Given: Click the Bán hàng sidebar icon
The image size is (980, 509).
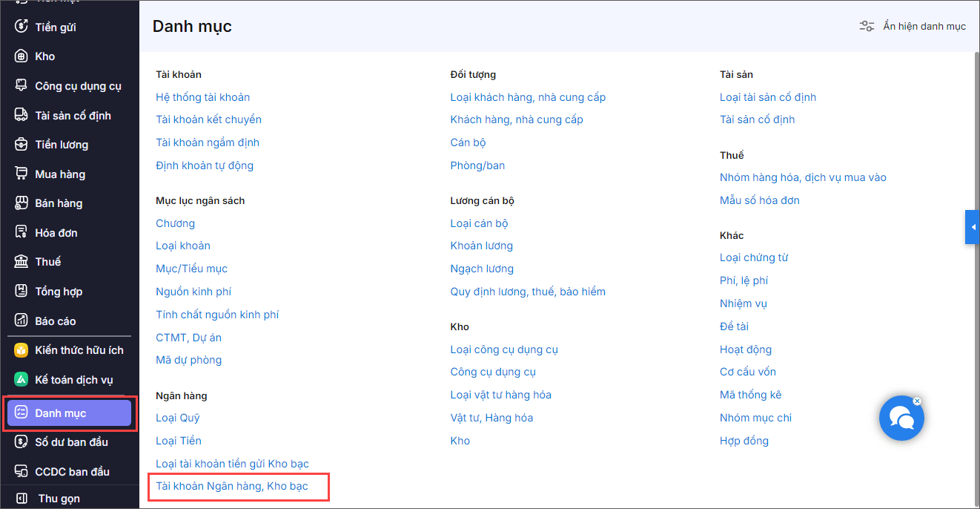Looking at the screenshot, I should 21,203.
